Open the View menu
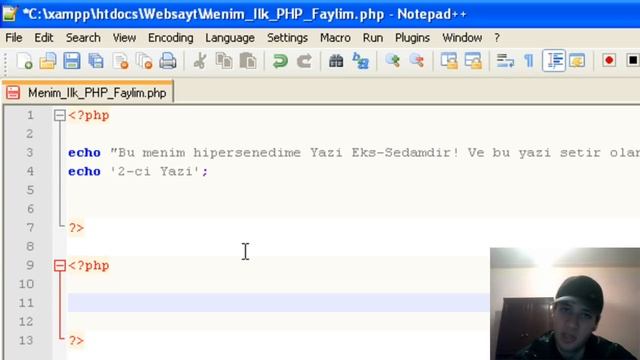The width and height of the screenshot is (640, 360). click(x=124, y=38)
